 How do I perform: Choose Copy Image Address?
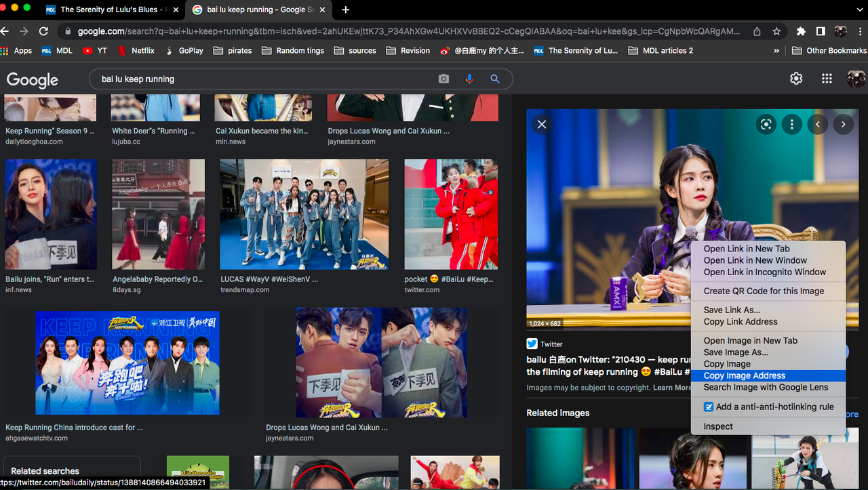pos(745,375)
